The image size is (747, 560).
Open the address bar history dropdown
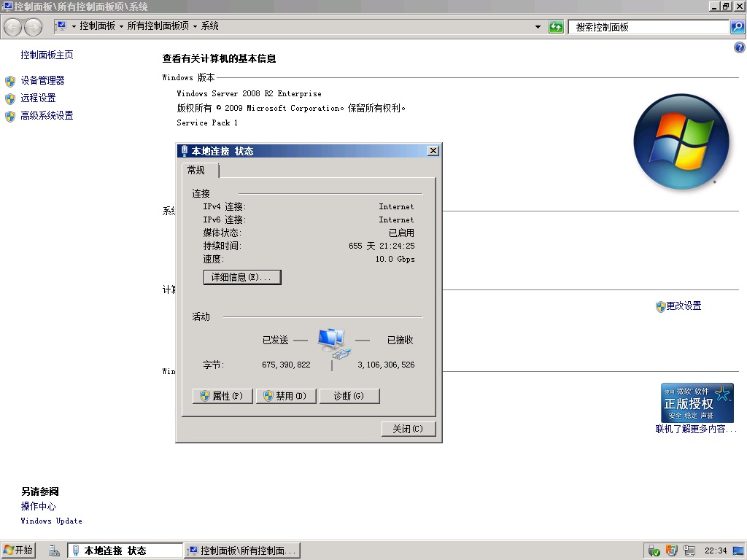538,27
